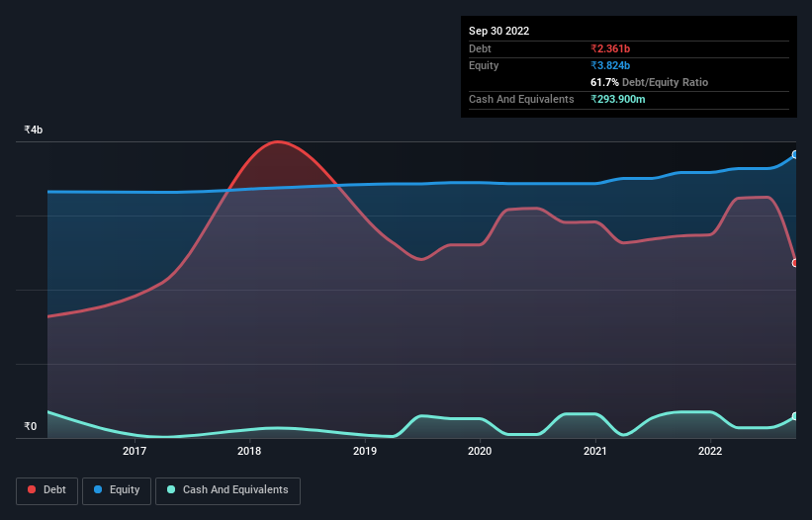The image size is (812, 520).
Task: Click the ₹0 y-axis label
Action: coord(31,426)
